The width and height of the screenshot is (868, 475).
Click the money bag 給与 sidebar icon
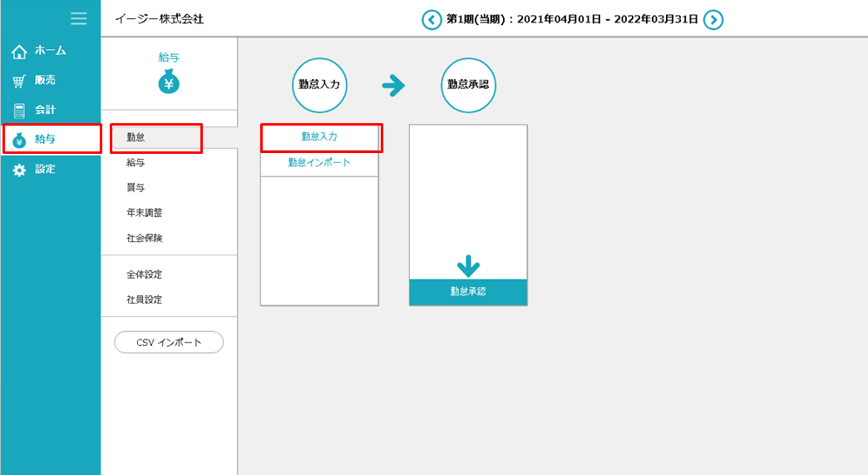(19, 140)
